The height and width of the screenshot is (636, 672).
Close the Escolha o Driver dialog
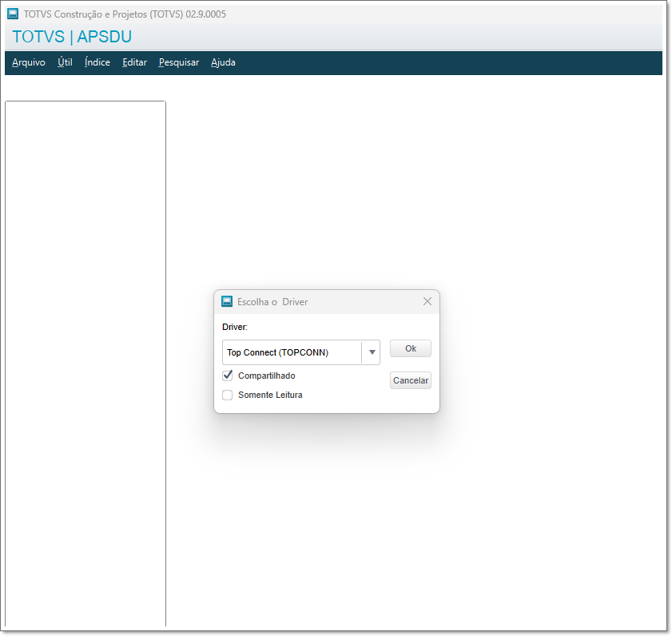coord(427,302)
